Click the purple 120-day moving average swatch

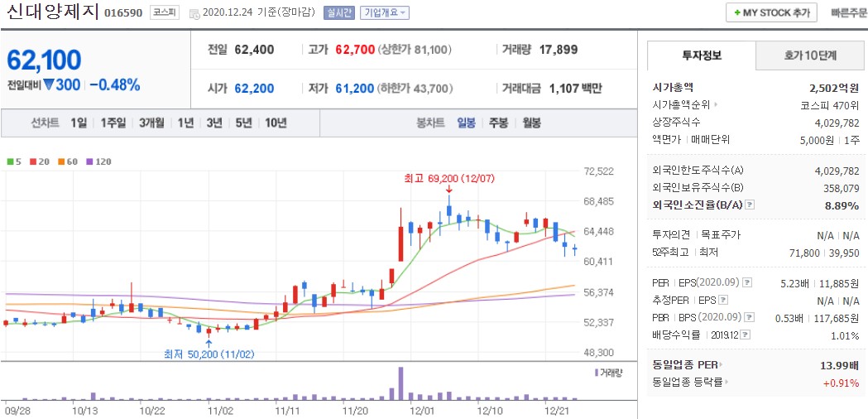89,161
